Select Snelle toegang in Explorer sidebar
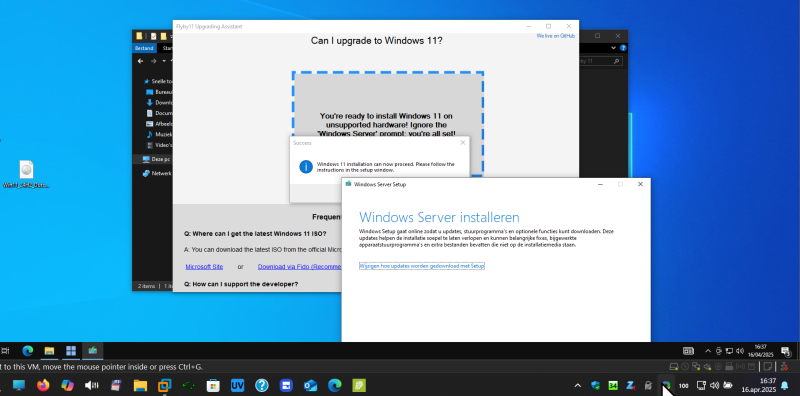800x396 pixels. pos(158,81)
